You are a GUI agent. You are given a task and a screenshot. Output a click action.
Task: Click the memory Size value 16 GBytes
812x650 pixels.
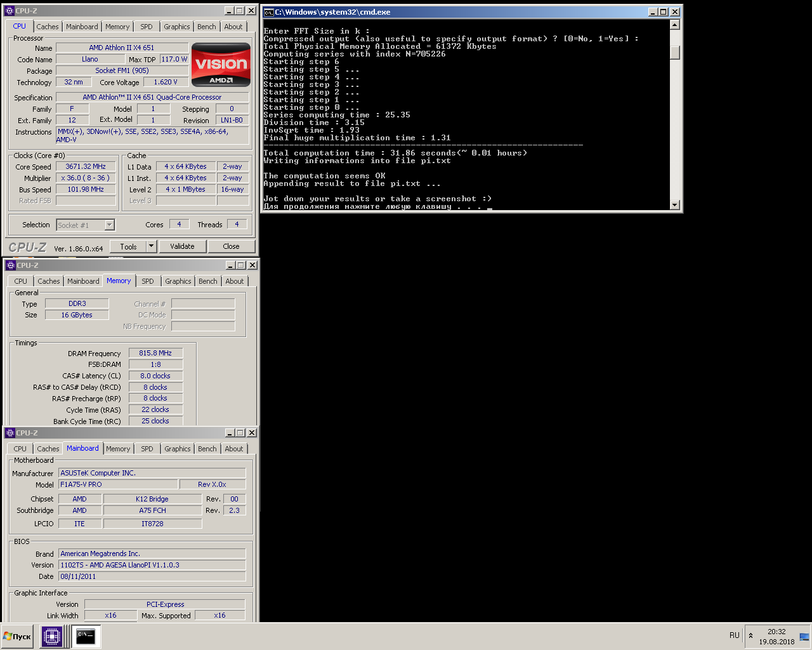click(77, 315)
